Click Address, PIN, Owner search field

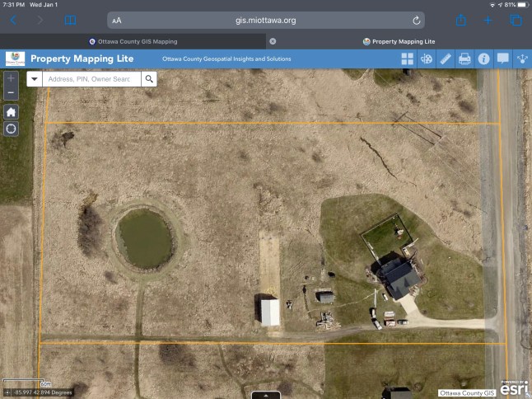tap(91, 79)
